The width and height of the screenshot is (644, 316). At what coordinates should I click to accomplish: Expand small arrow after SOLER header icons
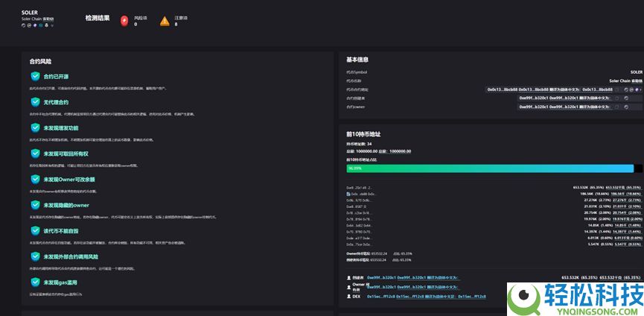pyautogui.click(x=52, y=25)
